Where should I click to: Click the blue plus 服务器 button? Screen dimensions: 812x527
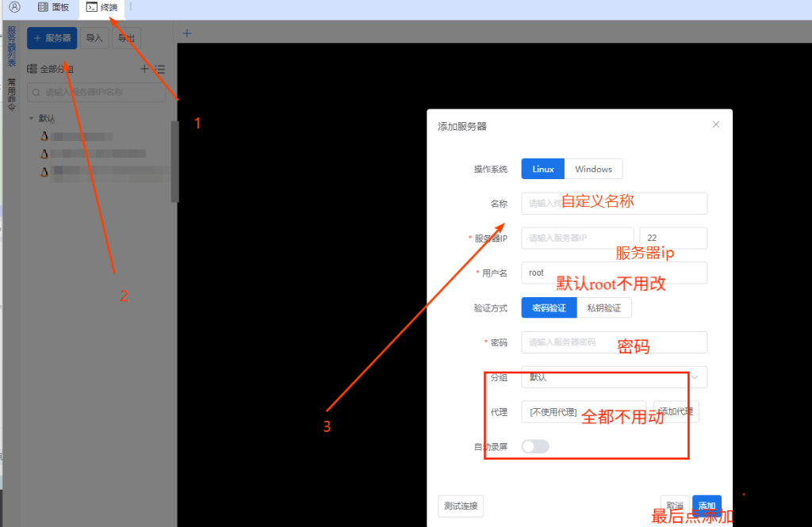point(52,38)
